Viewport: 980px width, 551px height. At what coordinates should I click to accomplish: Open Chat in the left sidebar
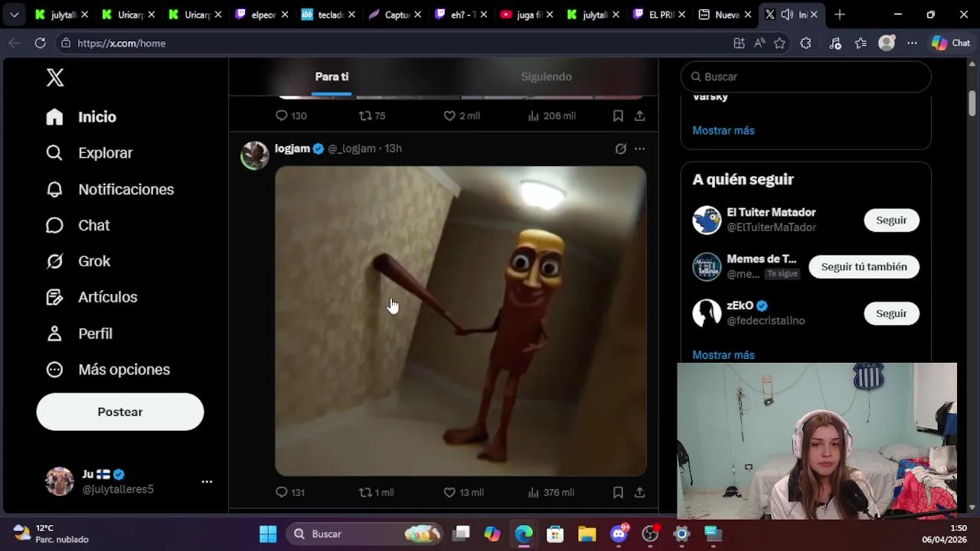tap(77, 225)
